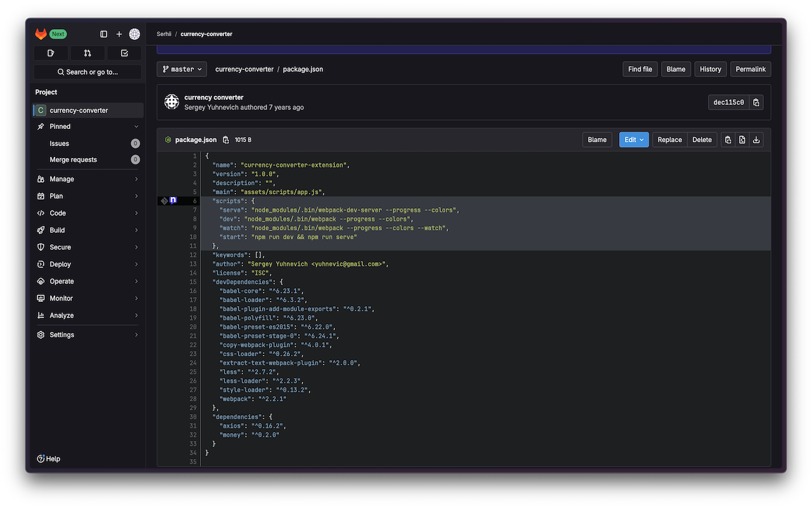Open the 'currency converter' commit title

coord(214,98)
